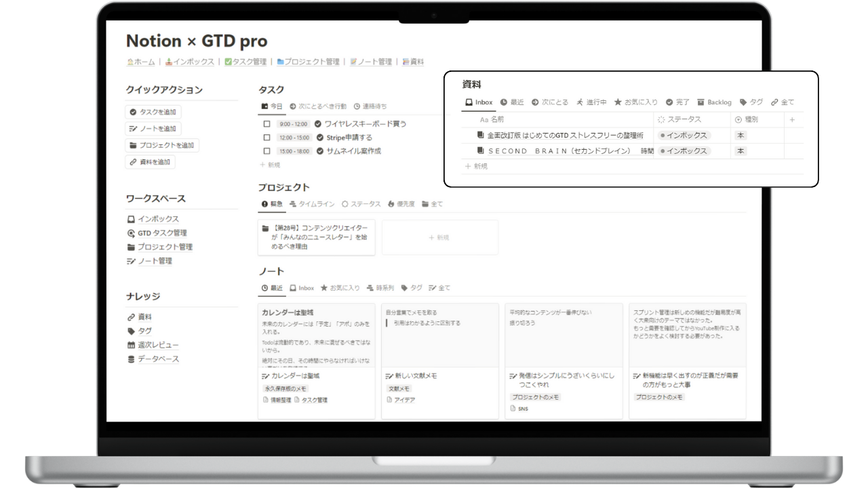
Task: Open the カレンダーは聖域 note card preview
Action: [317, 335]
